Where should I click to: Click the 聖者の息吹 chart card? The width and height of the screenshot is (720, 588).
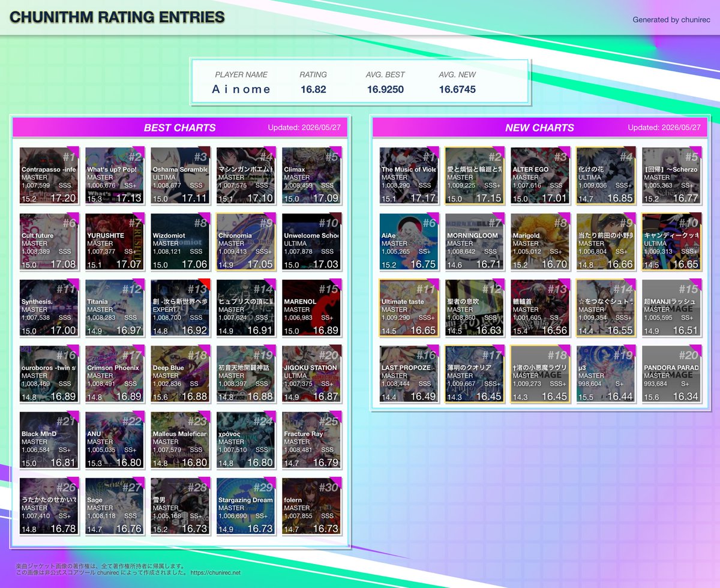pos(475,308)
